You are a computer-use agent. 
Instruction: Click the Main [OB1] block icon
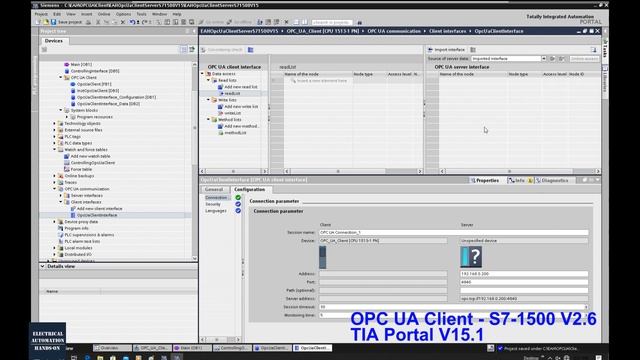click(x=67, y=64)
